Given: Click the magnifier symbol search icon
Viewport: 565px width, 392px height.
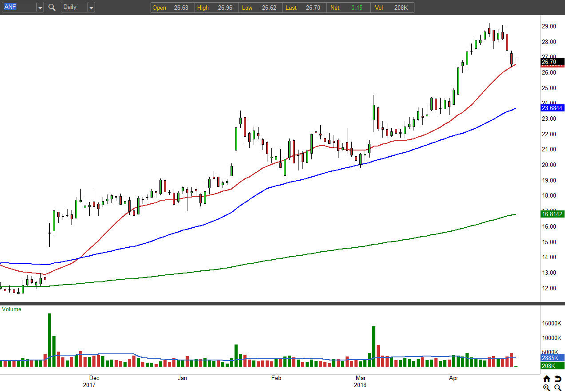Looking at the screenshot, I should click(52, 8).
